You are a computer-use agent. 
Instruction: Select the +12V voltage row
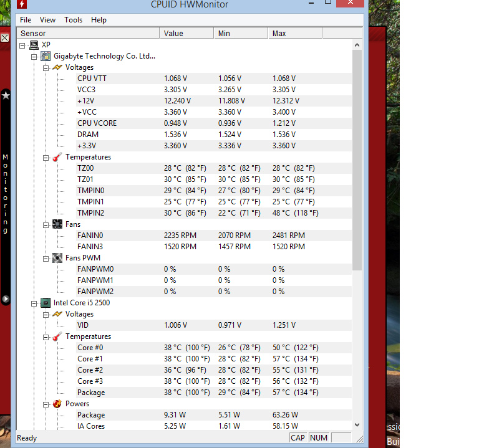coord(214,101)
